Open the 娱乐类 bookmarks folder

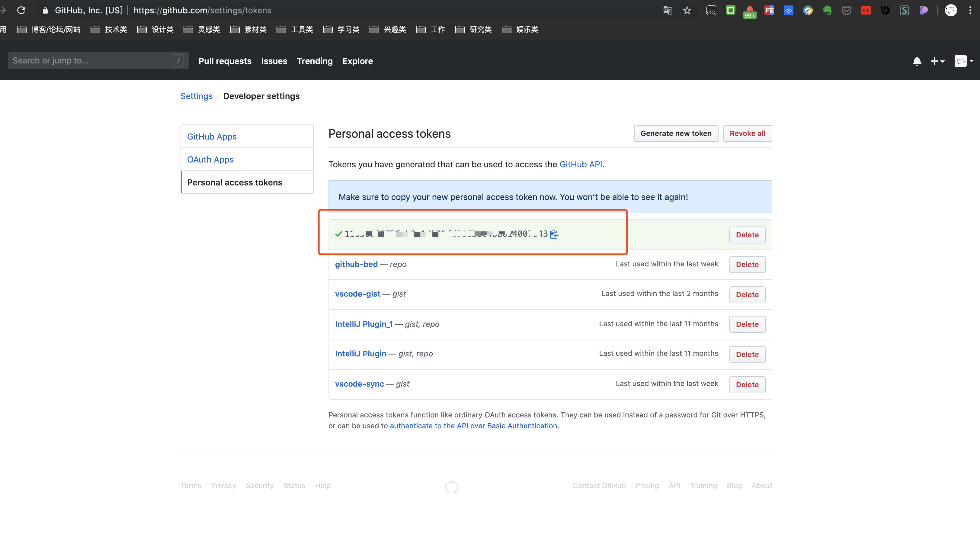520,29
